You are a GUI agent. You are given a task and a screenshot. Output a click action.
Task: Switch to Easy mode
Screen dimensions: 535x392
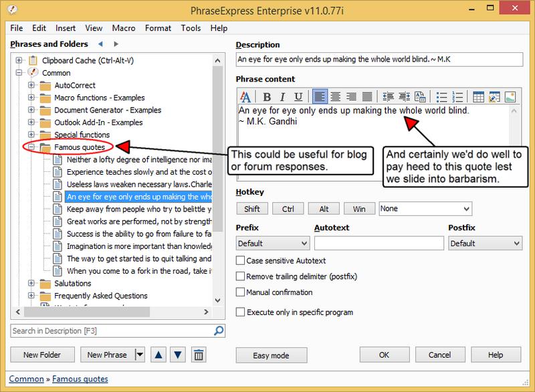272,355
